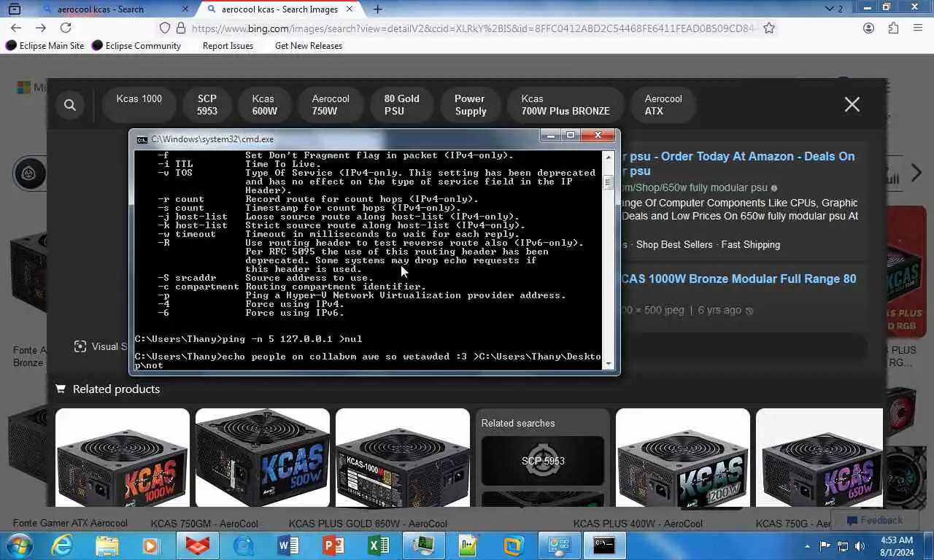The image size is (934, 560).
Task: Open Report Issues bookmark
Action: coord(228,45)
